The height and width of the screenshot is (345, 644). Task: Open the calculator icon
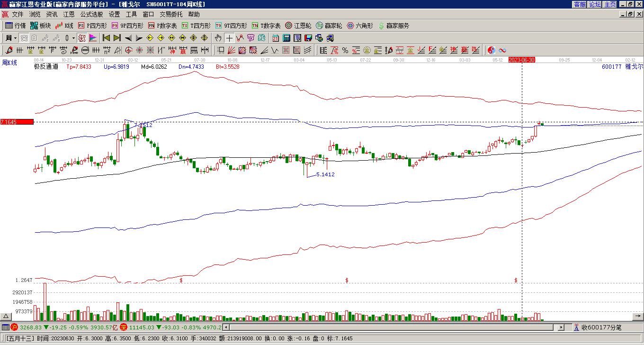pyautogui.click(x=286, y=38)
